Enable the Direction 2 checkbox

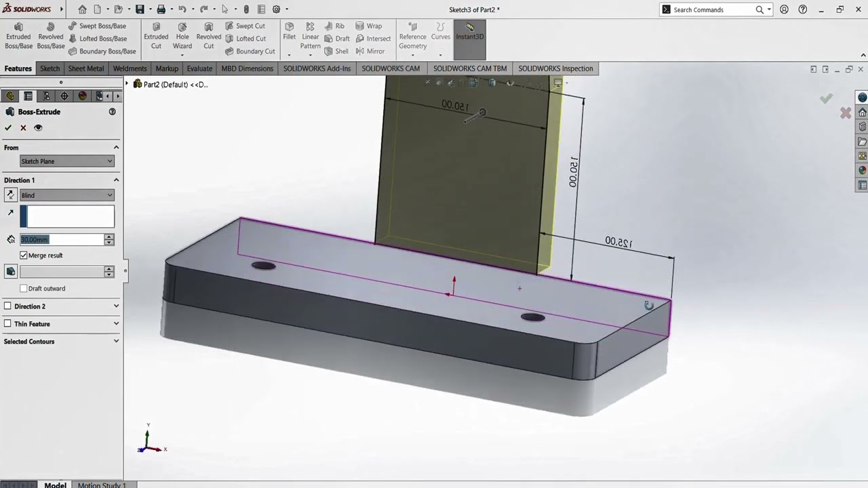coord(8,306)
